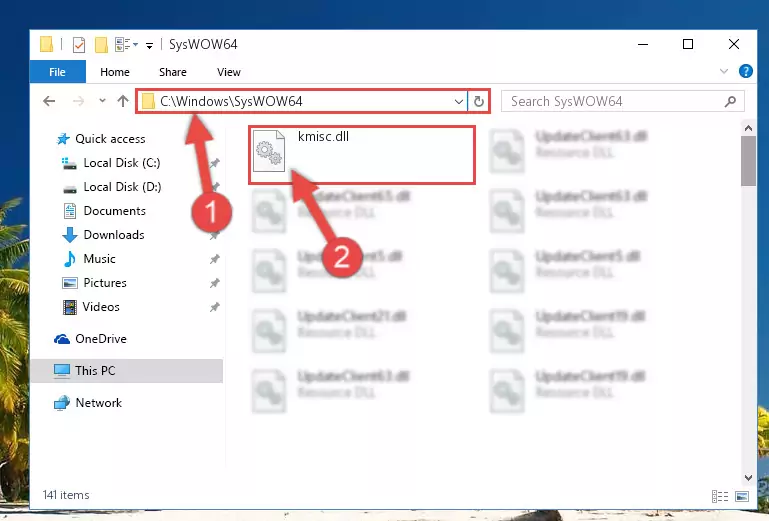Click the folder icon in the title bar
Image resolution: width=769 pixels, height=521 pixels.
pos(47,44)
